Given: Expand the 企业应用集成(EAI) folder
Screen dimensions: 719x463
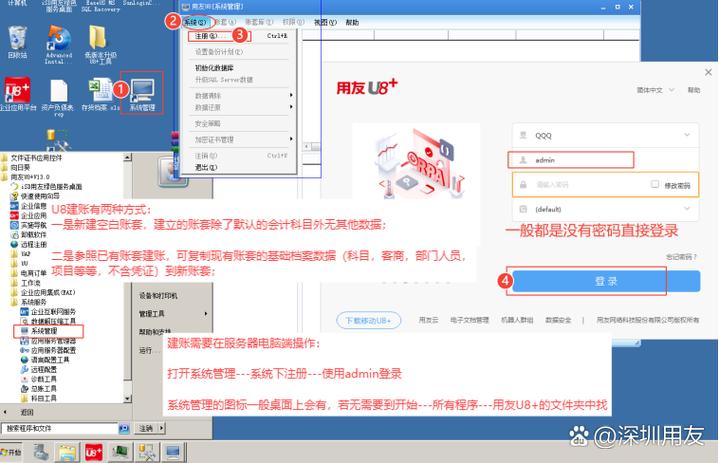Looking at the screenshot, I should [x=43, y=292].
